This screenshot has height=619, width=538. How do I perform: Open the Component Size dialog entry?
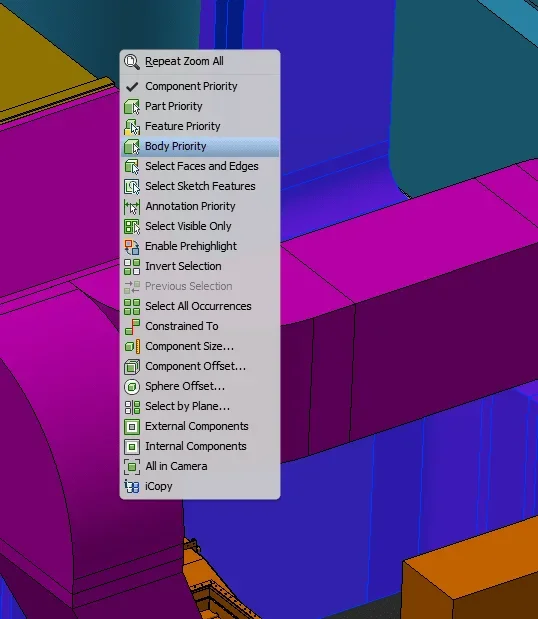tap(200, 346)
